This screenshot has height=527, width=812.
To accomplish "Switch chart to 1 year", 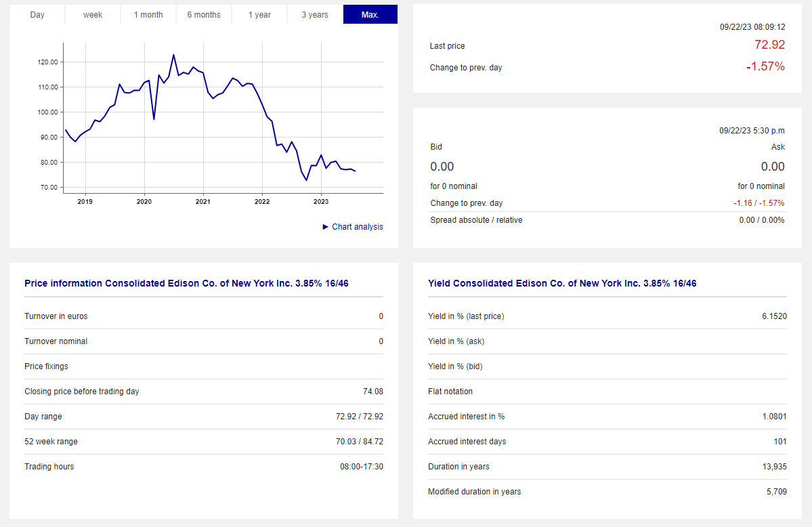I will tap(259, 14).
